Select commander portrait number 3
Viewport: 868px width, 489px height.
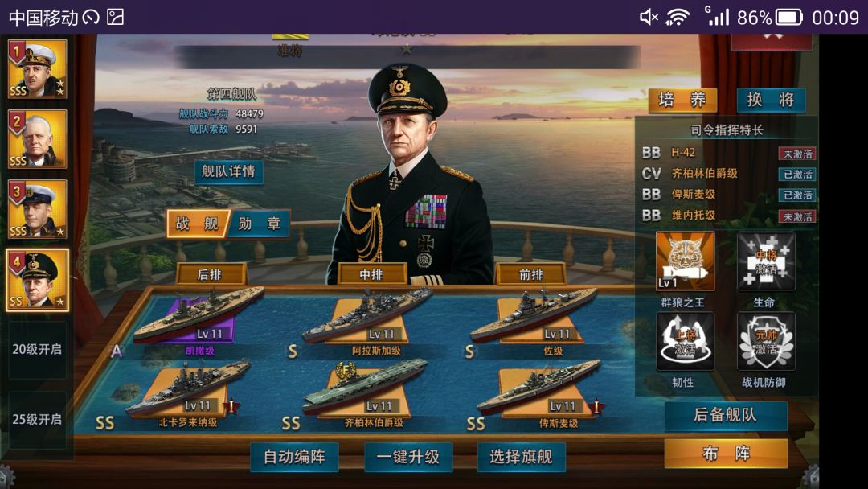tap(38, 209)
